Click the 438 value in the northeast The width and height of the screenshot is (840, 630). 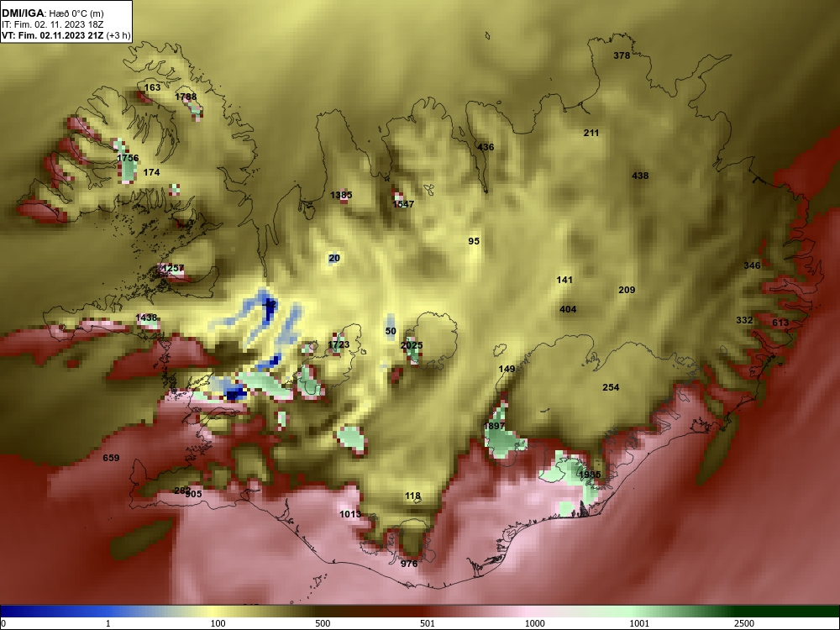tap(640, 176)
